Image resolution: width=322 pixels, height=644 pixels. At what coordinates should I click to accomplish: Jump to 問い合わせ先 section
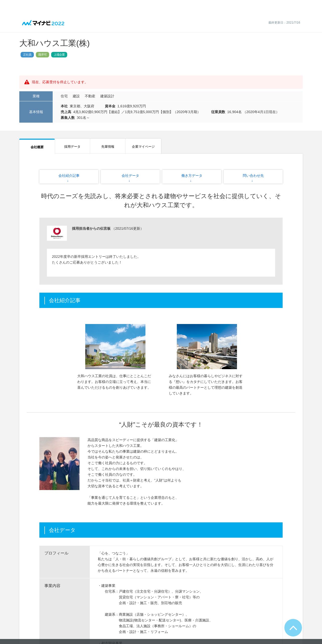(x=253, y=177)
